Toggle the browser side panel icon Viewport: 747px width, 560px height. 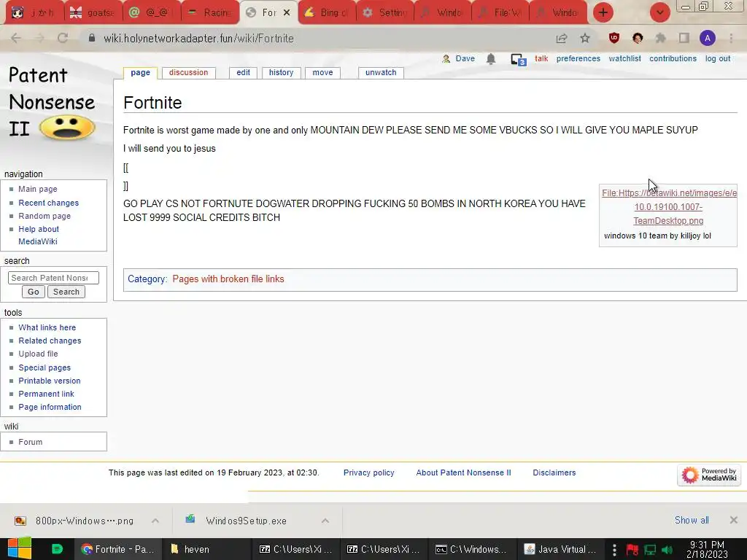(x=684, y=38)
